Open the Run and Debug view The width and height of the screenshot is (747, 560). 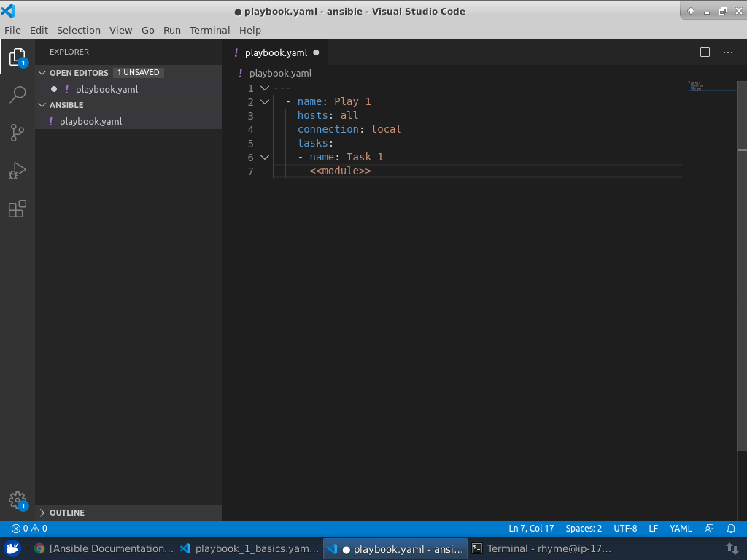[18, 171]
